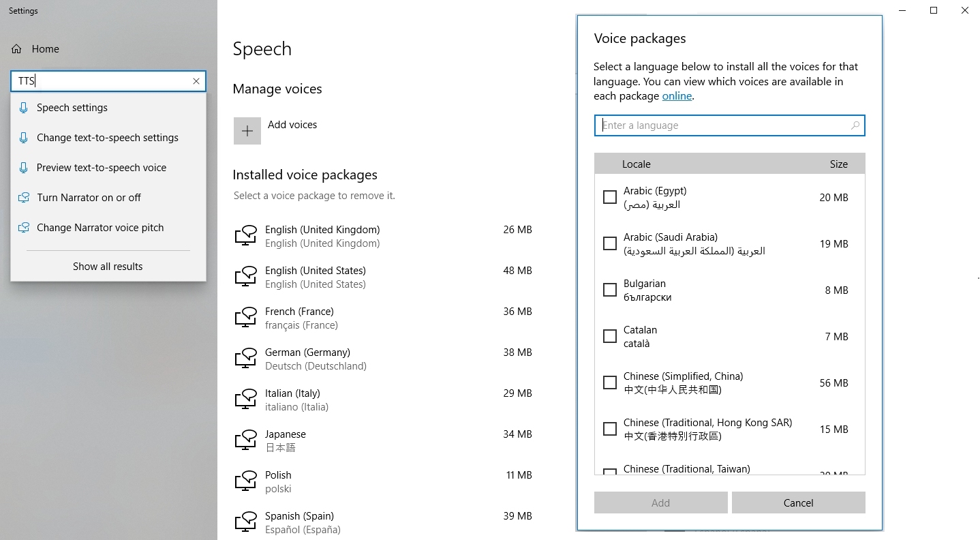Click the magnifier icon in language search box
Image resolution: width=980 pixels, height=540 pixels.
(x=855, y=125)
